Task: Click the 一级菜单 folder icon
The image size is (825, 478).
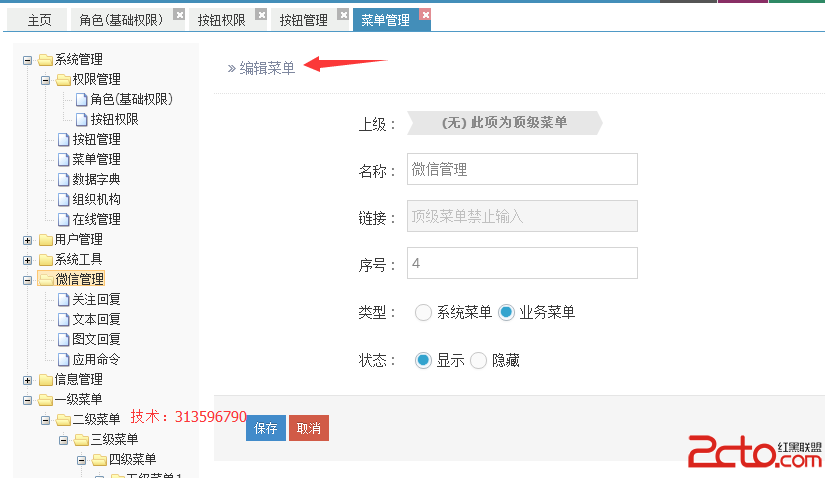Action: [45, 400]
